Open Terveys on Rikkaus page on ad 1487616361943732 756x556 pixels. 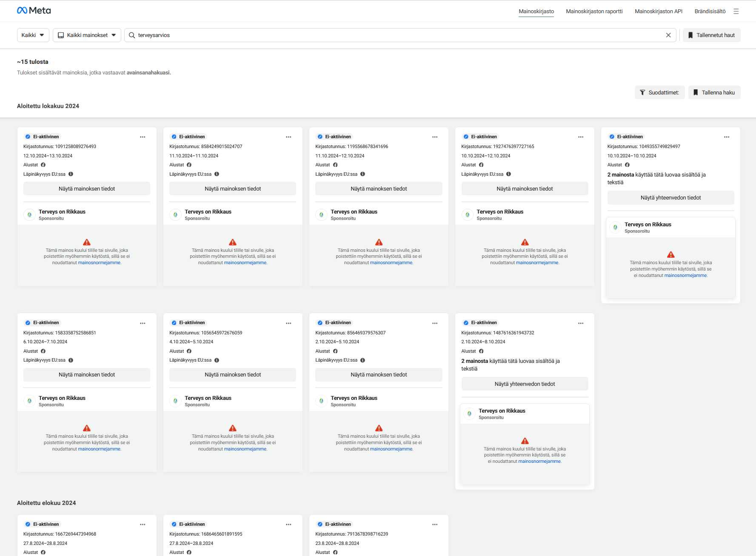(x=502, y=411)
